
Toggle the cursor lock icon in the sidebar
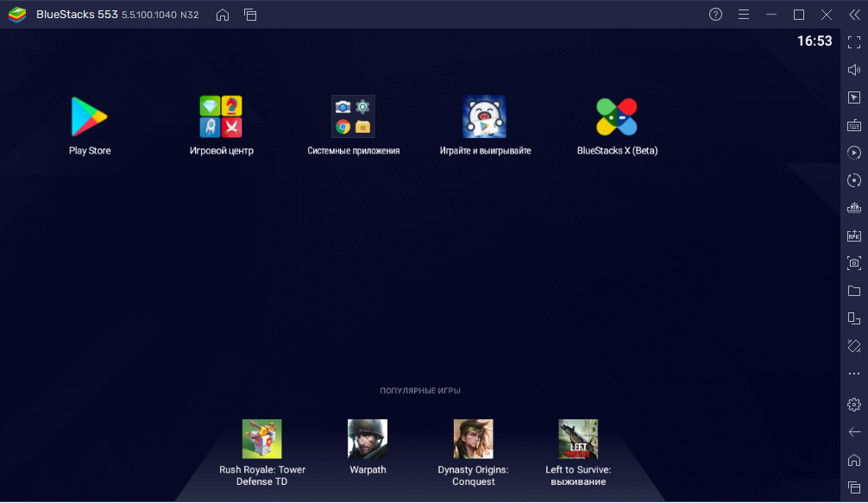854,97
